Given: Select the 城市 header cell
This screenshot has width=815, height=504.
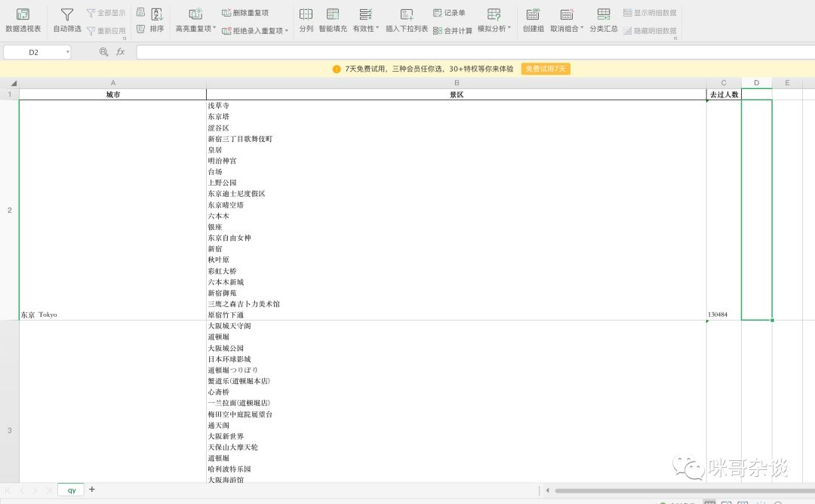Looking at the screenshot, I should coord(112,94).
